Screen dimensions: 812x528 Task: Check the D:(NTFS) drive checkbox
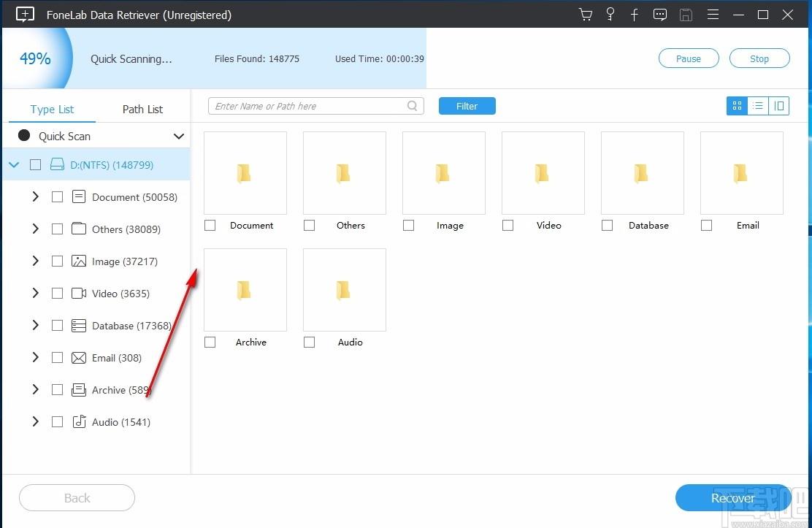coord(35,165)
